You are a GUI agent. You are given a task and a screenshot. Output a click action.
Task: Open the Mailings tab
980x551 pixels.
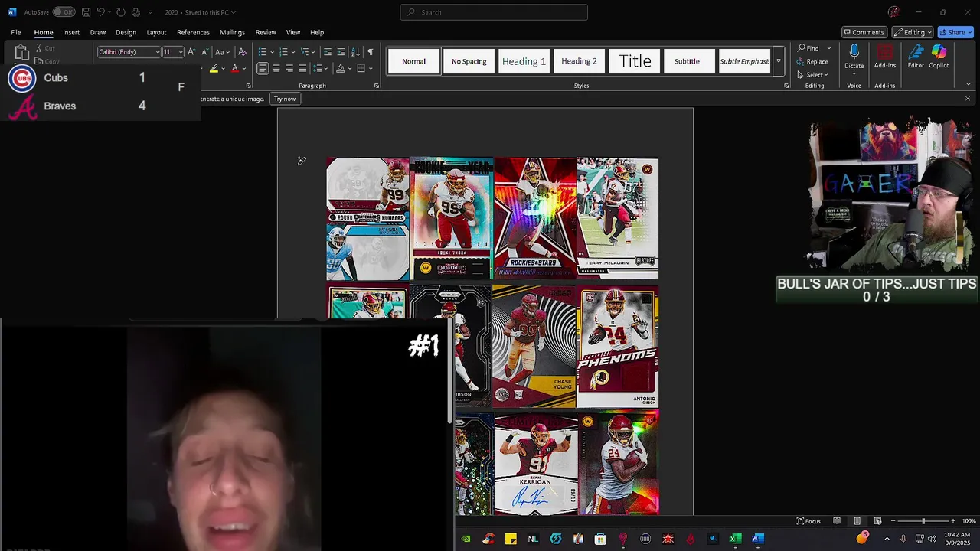pos(232,32)
